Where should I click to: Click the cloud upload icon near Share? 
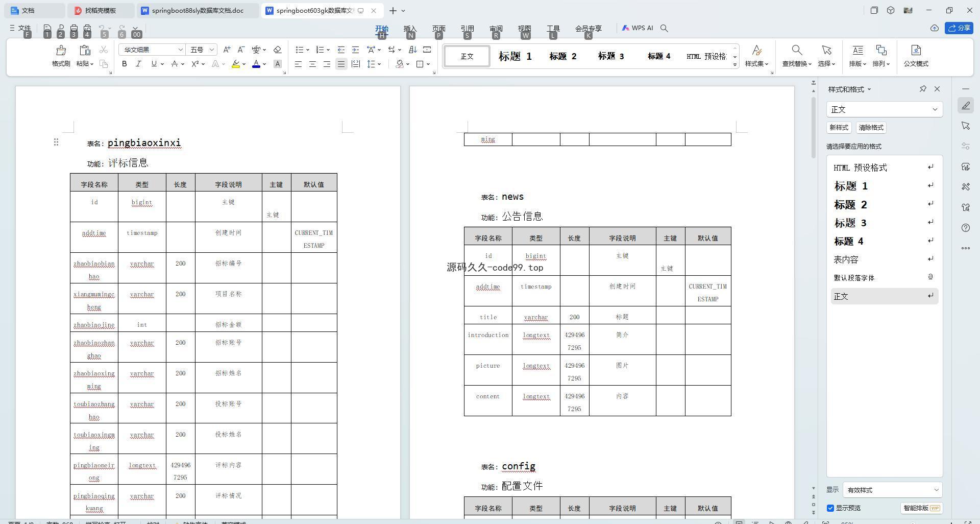click(934, 28)
